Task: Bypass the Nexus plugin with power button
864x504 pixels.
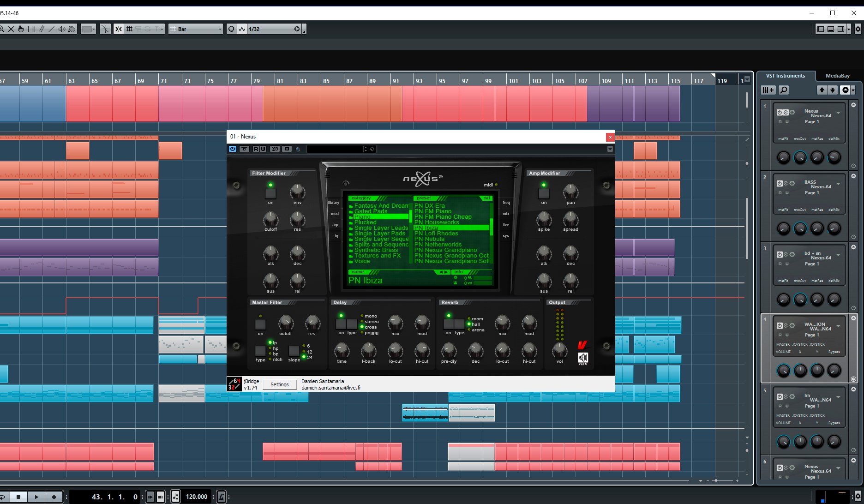Action: (233, 149)
